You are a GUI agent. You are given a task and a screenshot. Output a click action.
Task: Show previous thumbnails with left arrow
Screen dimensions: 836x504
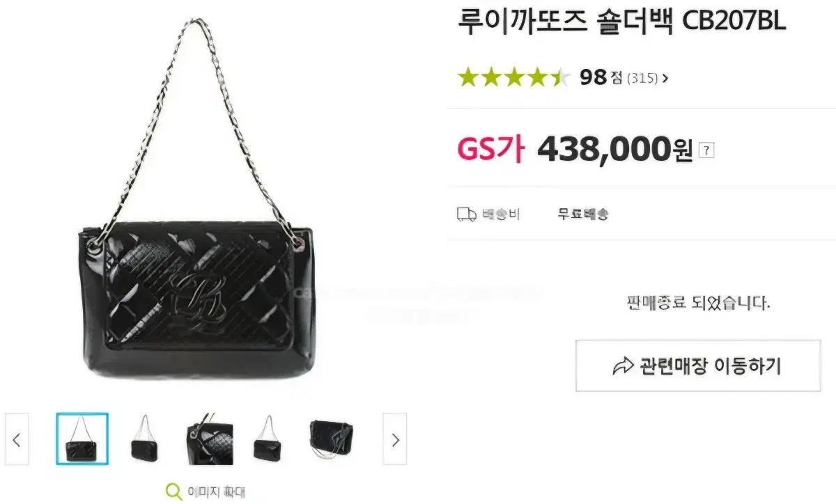pyautogui.click(x=17, y=439)
